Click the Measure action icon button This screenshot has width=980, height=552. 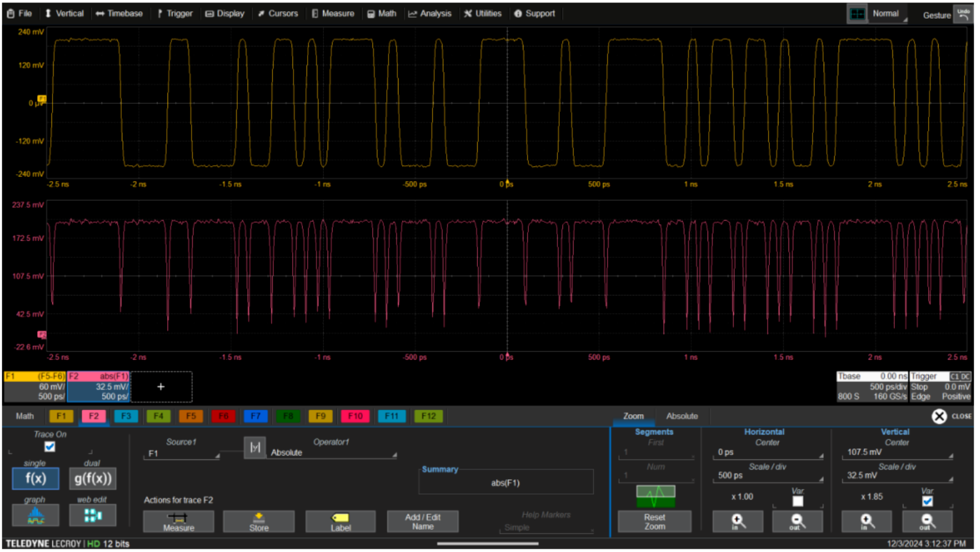pyautogui.click(x=179, y=522)
